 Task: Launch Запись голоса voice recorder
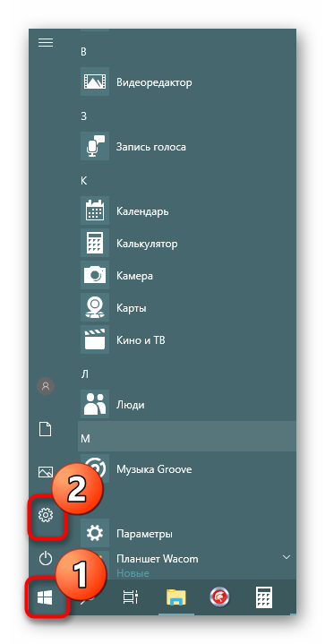(187, 147)
